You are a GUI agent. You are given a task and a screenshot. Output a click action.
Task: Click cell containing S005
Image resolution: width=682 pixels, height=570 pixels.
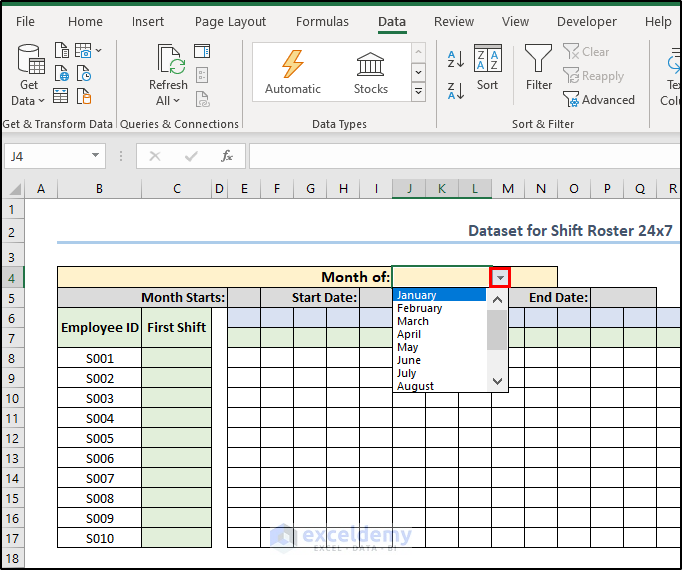(x=100, y=439)
